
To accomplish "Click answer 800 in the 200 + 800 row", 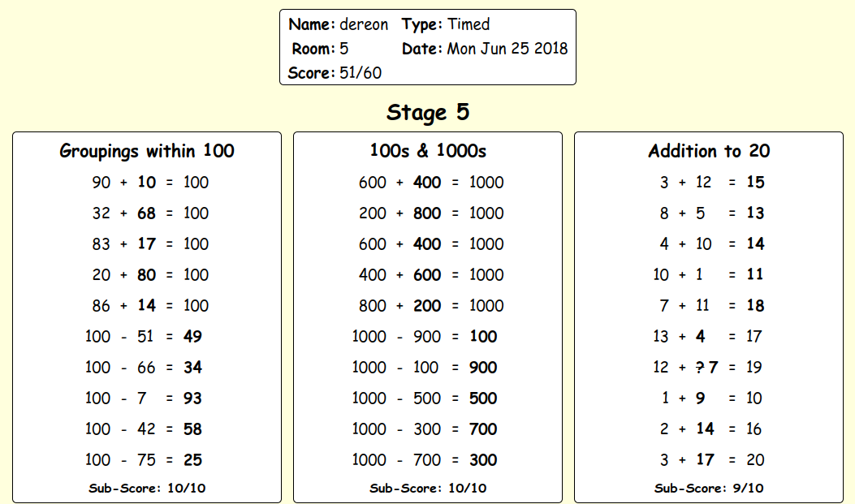I will 427,213.
